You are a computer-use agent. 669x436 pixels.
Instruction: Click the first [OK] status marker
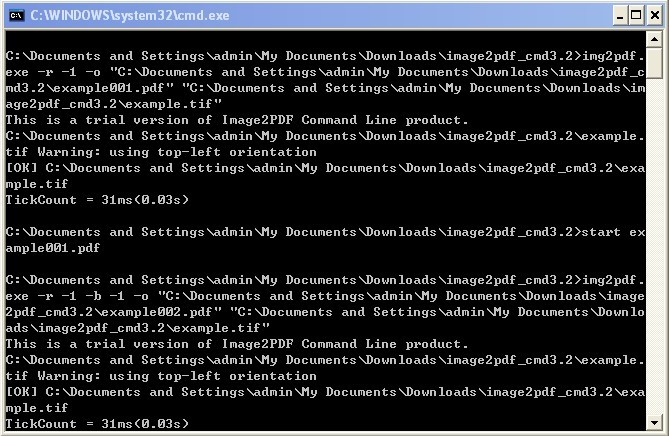[x=21, y=168]
